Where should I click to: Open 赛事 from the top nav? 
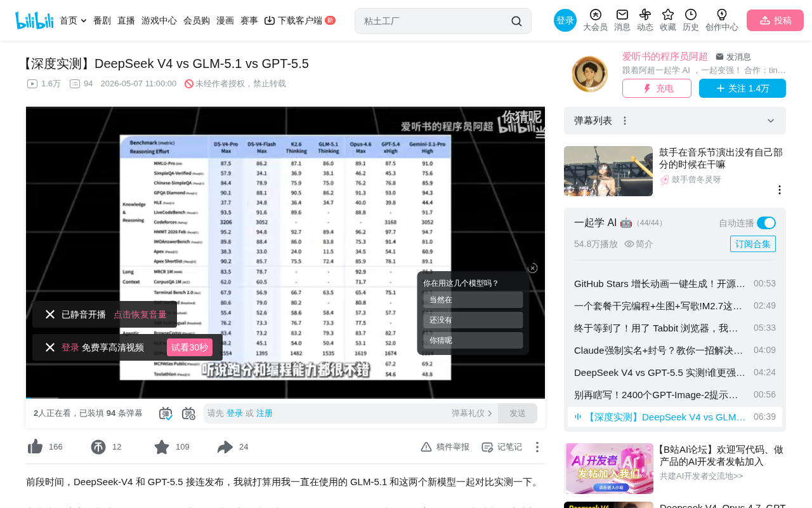[249, 20]
